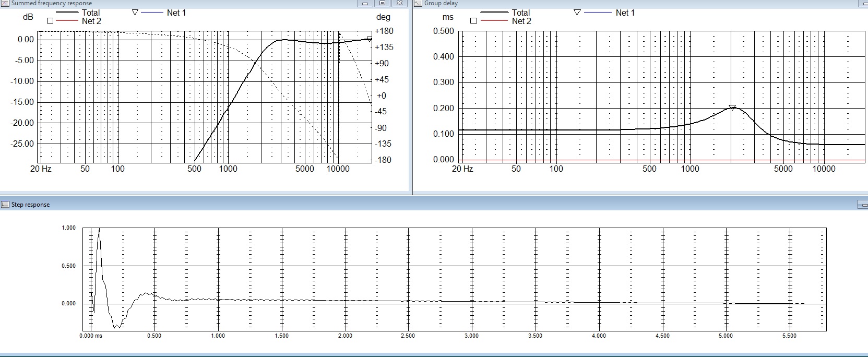Click the -180 phase axis value
Image resolution: width=868 pixels, height=357 pixels.
tap(384, 160)
